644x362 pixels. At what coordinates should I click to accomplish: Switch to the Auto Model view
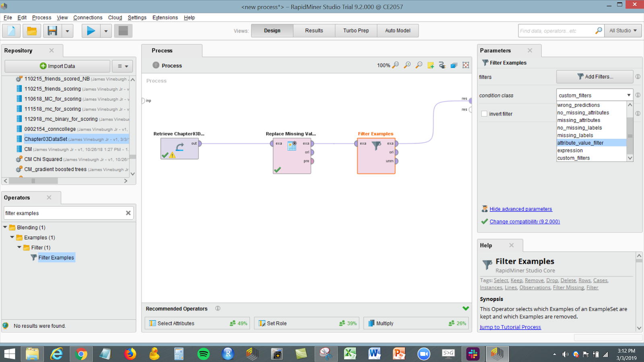[398, 31]
